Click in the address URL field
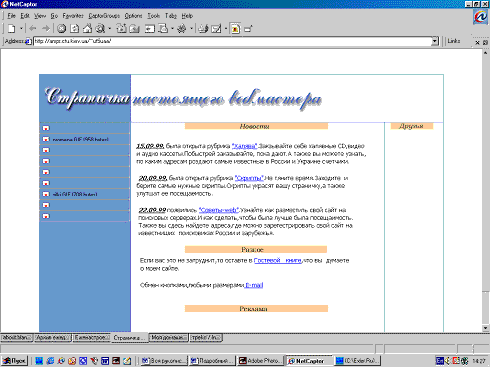Screen dimensions: 490x367 [x=232, y=41]
